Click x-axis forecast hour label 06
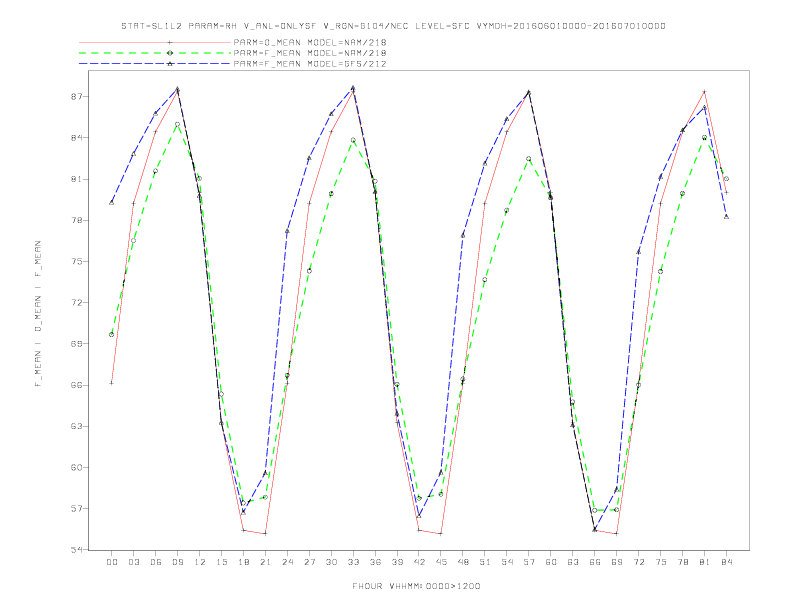The image size is (792, 612). tap(156, 562)
